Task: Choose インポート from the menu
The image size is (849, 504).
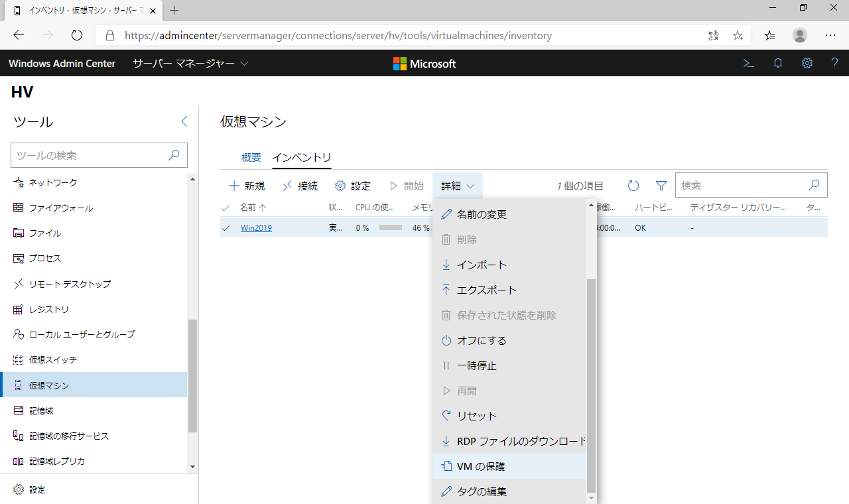Action: tap(509, 265)
